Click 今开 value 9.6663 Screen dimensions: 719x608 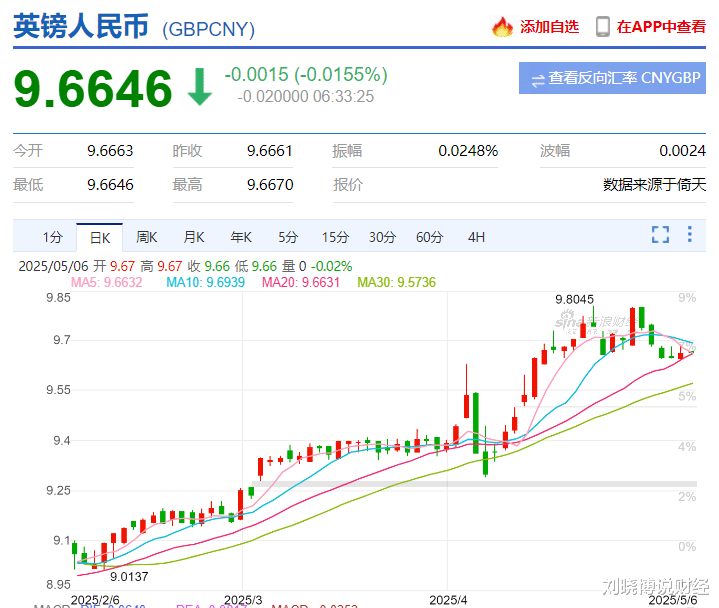click(x=110, y=151)
